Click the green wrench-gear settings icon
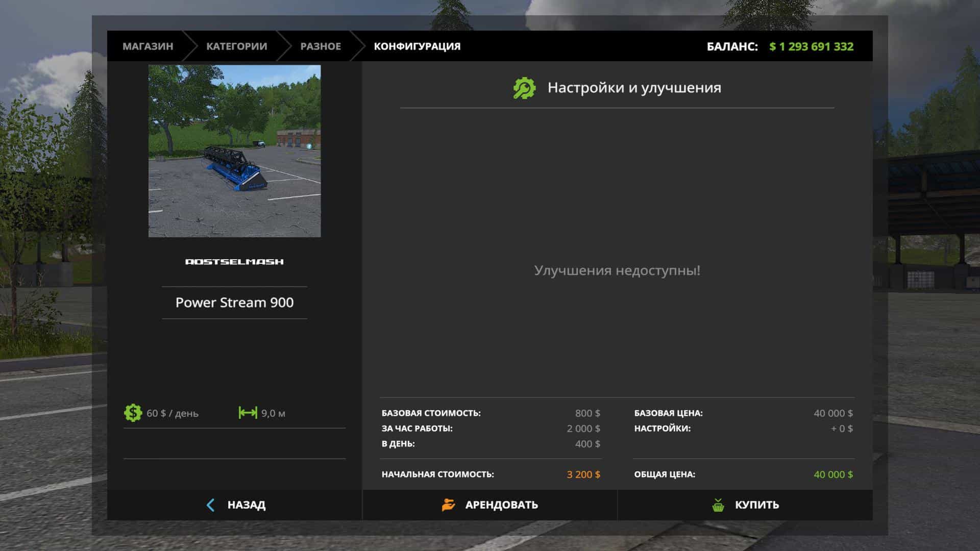The height and width of the screenshot is (551, 980). tap(524, 88)
